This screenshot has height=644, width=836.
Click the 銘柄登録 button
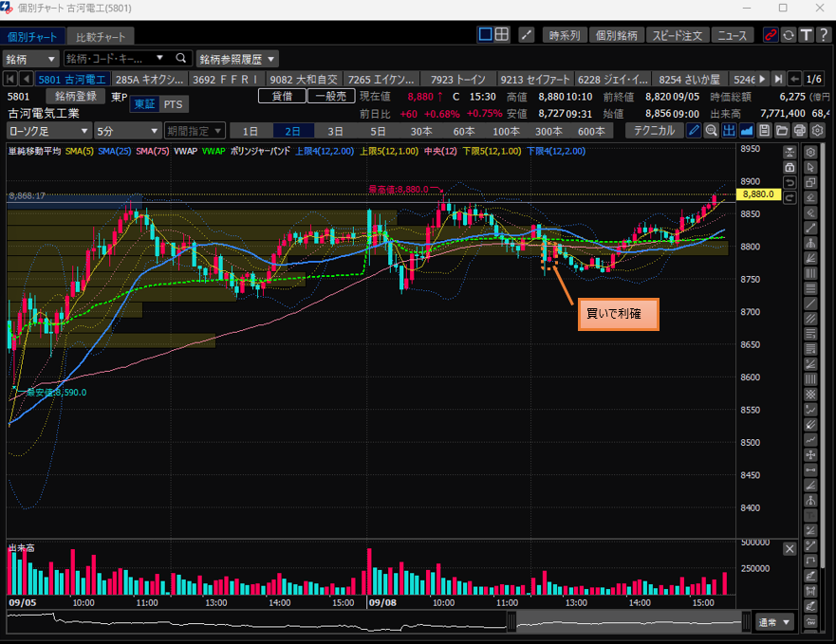click(75, 96)
